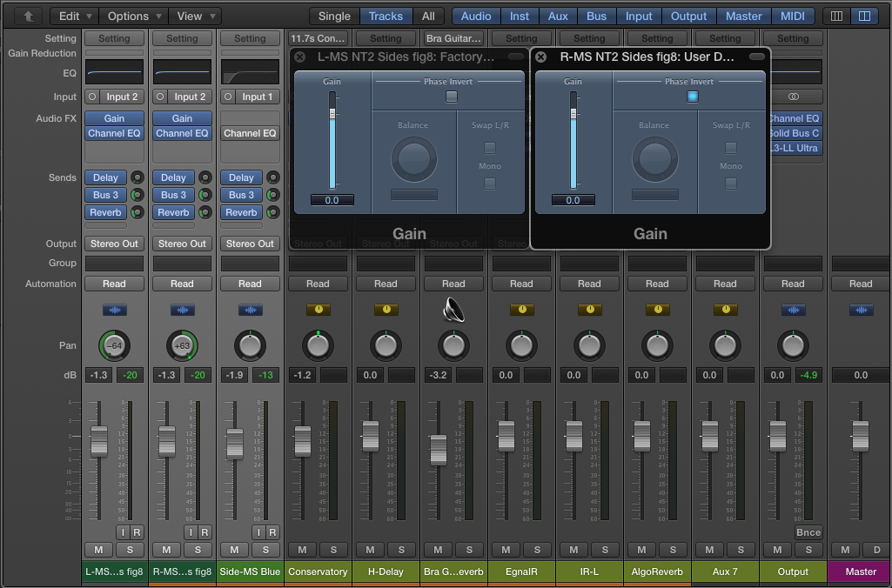Select the Tracks mixer view tab
Image resolution: width=892 pixels, height=588 pixels.
[386, 17]
